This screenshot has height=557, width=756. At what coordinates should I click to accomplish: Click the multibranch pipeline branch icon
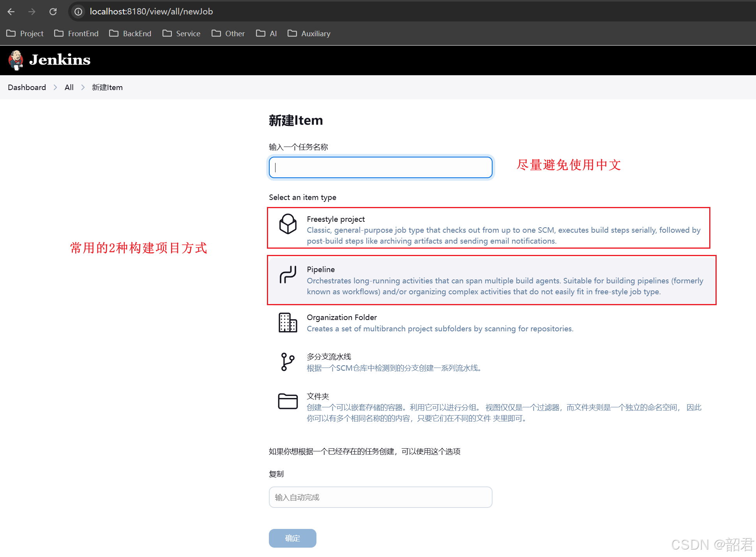tap(288, 362)
